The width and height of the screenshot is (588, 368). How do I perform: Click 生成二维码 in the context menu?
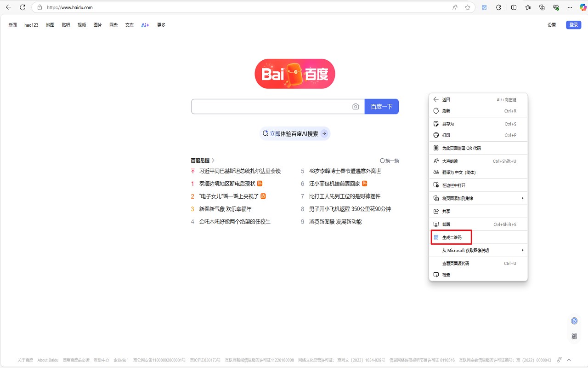click(x=478, y=237)
